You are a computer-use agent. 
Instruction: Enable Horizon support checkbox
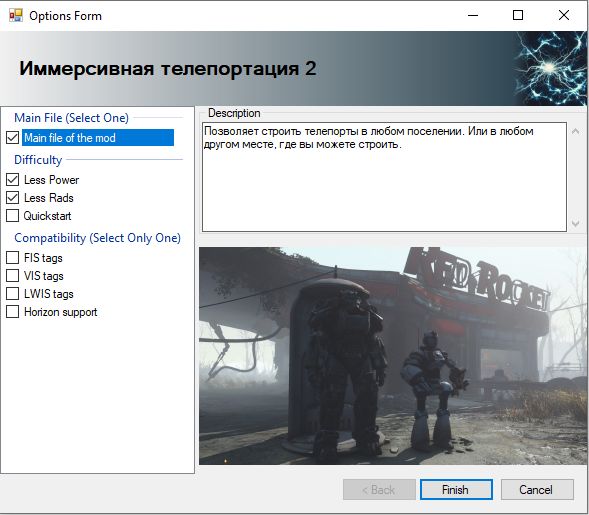tap(12, 312)
